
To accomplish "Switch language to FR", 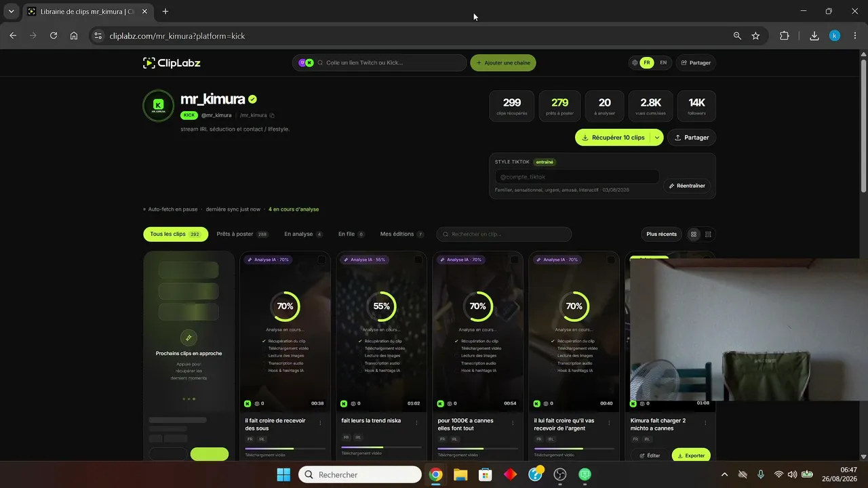I will pyautogui.click(x=647, y=63).
